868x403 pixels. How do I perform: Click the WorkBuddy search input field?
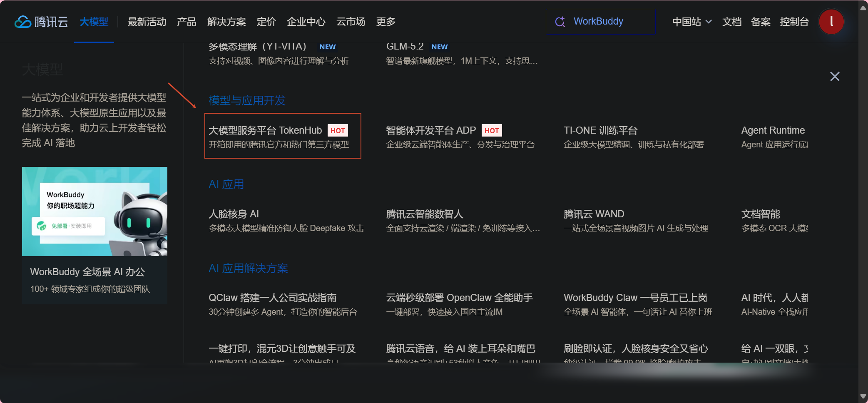pyautogui.click(x=601, y=22)
